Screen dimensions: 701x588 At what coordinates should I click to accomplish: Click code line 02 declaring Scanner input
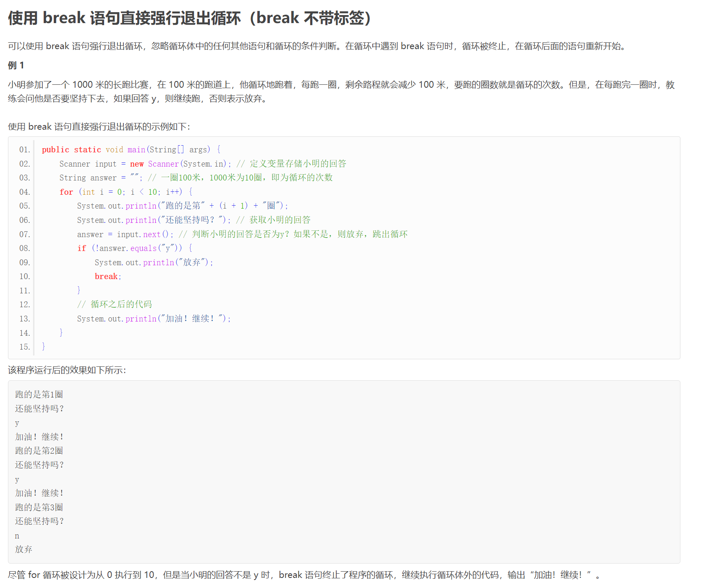click(x=203, y=164)
